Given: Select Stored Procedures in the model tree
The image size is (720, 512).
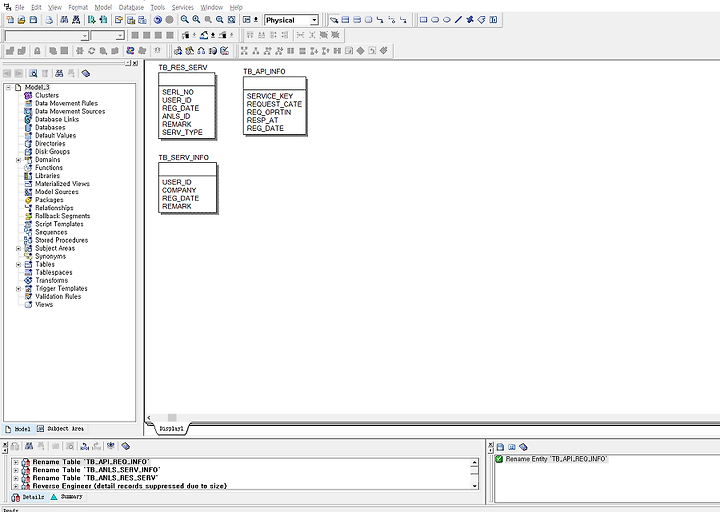Looking at the screenshot, I should [62, 240].
